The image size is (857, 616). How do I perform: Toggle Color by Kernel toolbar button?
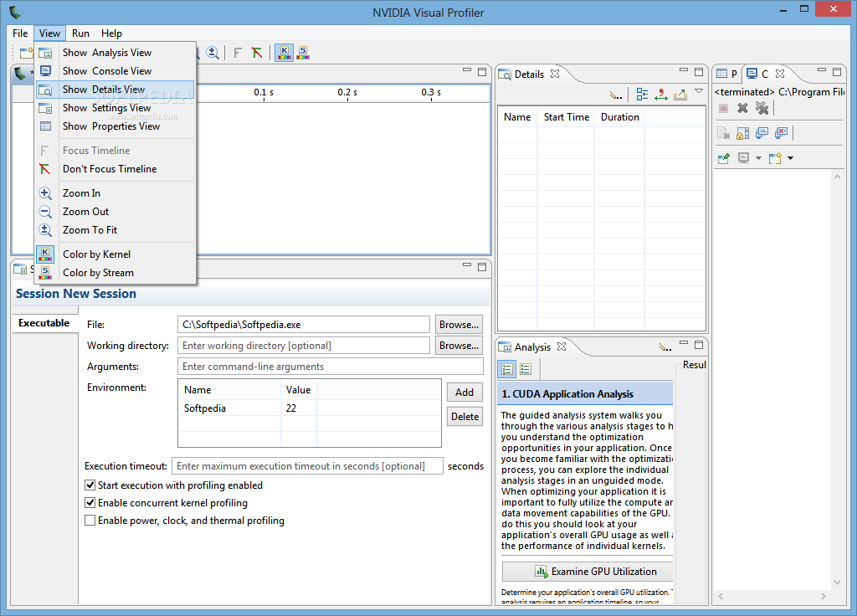284,53
